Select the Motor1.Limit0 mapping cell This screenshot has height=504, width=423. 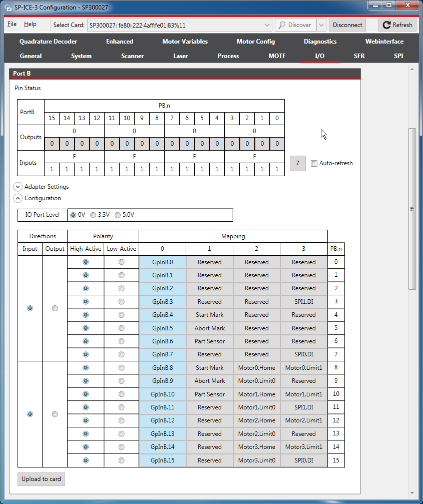256,407
